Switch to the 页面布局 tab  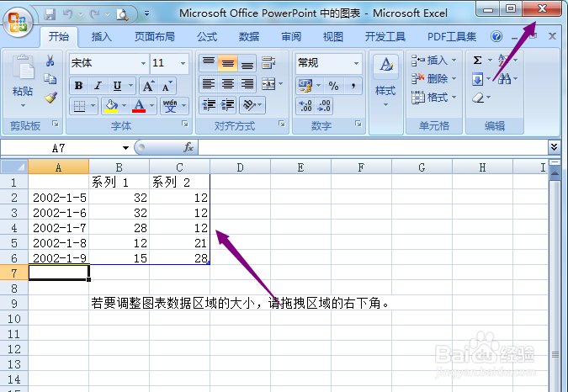[154, 36]
